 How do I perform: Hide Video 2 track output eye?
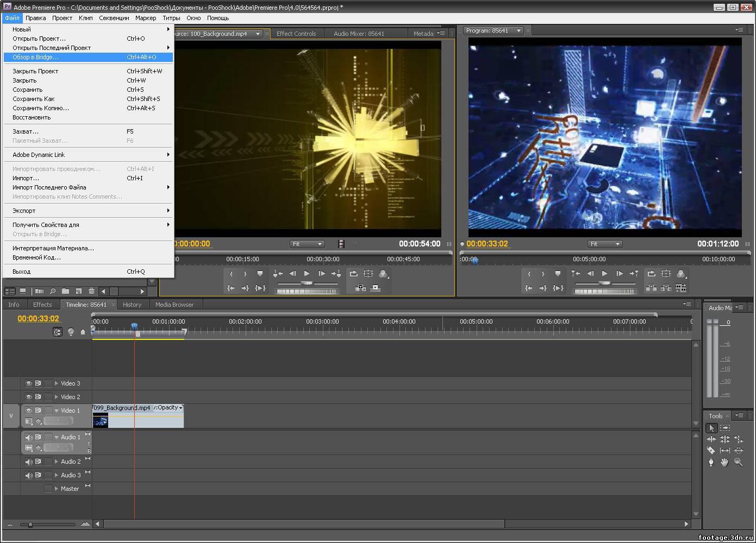pos(29,397)
